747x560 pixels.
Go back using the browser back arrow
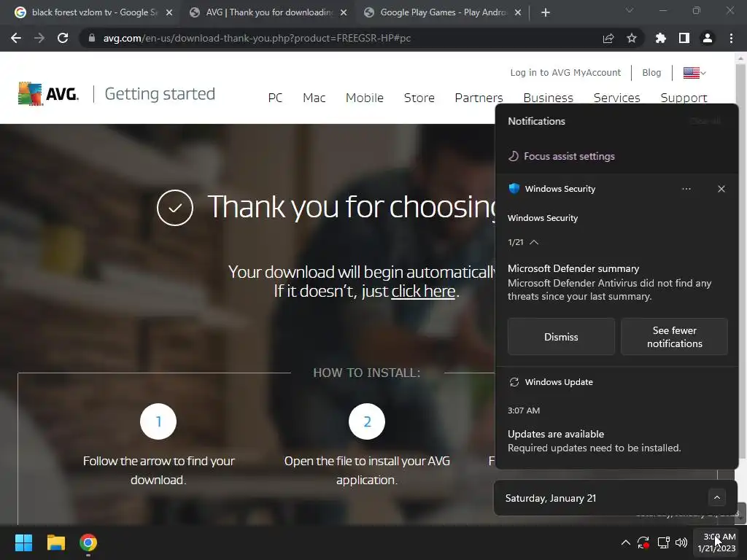point(16,38)
